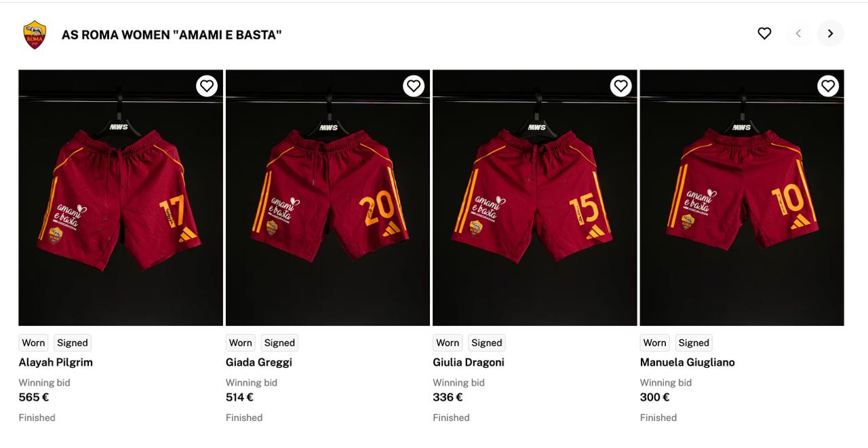868x448 pixels.
Task: Open the Alayah Pilgrim listing title
Action: pos(56,362)
